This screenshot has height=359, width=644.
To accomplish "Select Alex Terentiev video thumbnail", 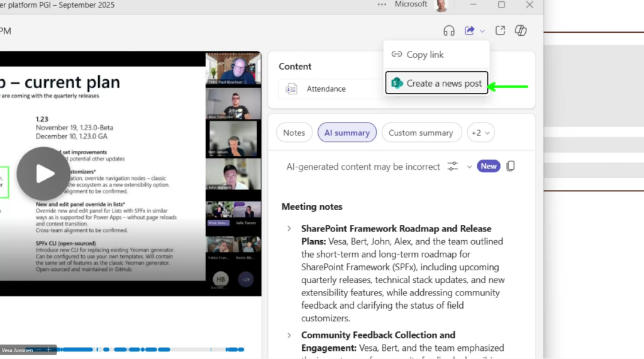I will click(233, 104).
